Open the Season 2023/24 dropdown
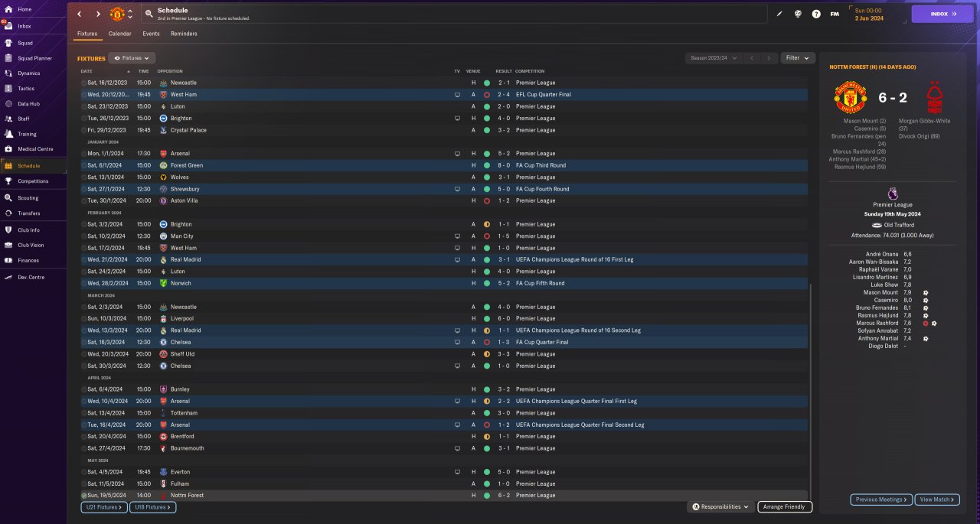Screen dimensions: 980x524 point(714,58)
